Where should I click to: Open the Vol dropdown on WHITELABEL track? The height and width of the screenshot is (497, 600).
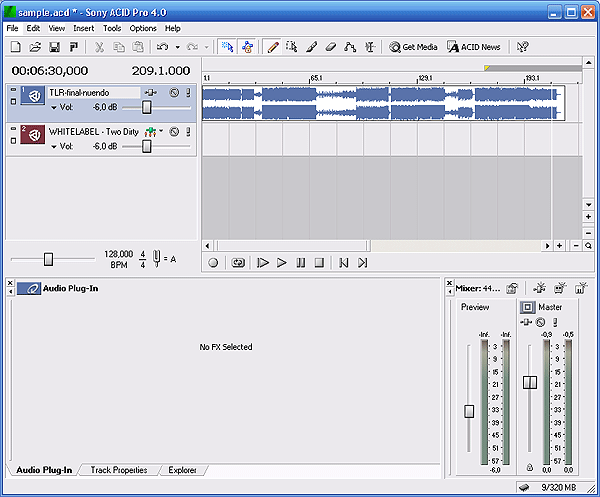54,146
